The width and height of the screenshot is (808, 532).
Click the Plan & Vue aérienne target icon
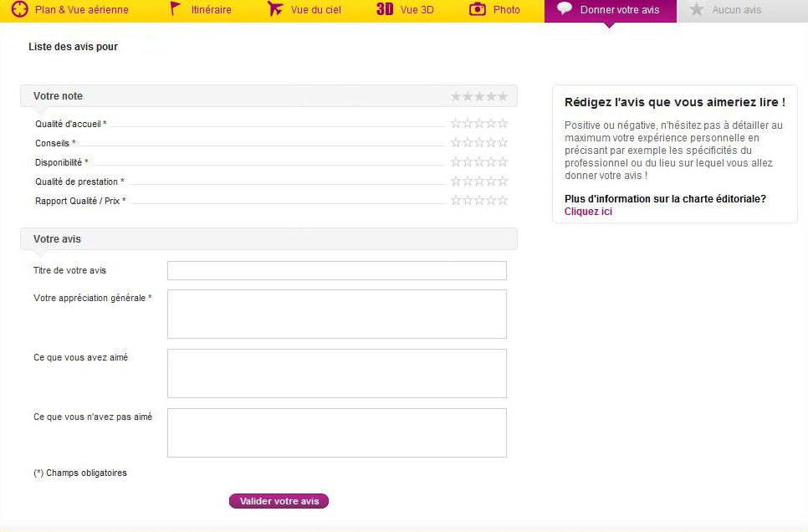click(20, 10)
